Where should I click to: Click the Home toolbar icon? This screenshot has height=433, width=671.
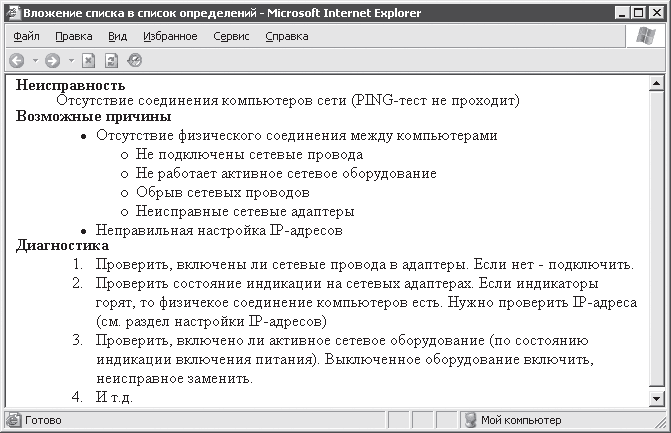[x=134, y=60]
